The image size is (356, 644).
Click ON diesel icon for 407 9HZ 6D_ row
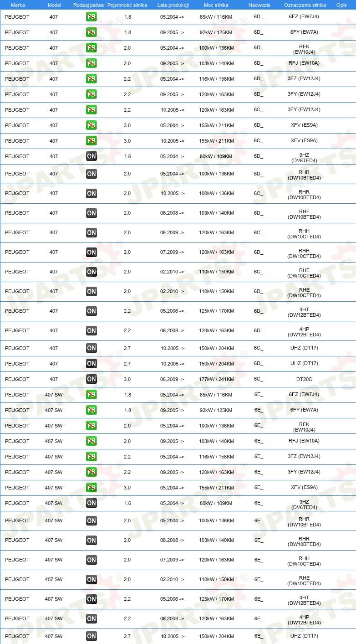91,156
